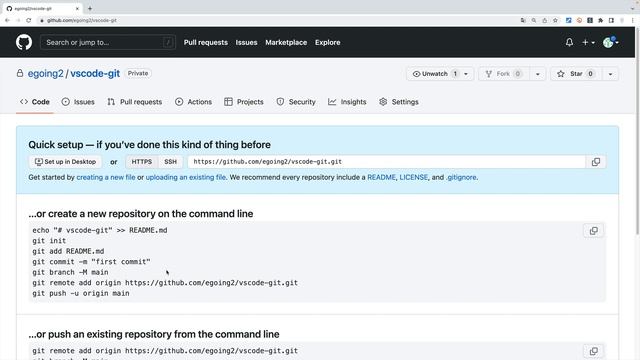This screenshot has width=640, height=360.
Task: Open the repository Issues tab
Action: pyautogui.click(x=78, y=102)
